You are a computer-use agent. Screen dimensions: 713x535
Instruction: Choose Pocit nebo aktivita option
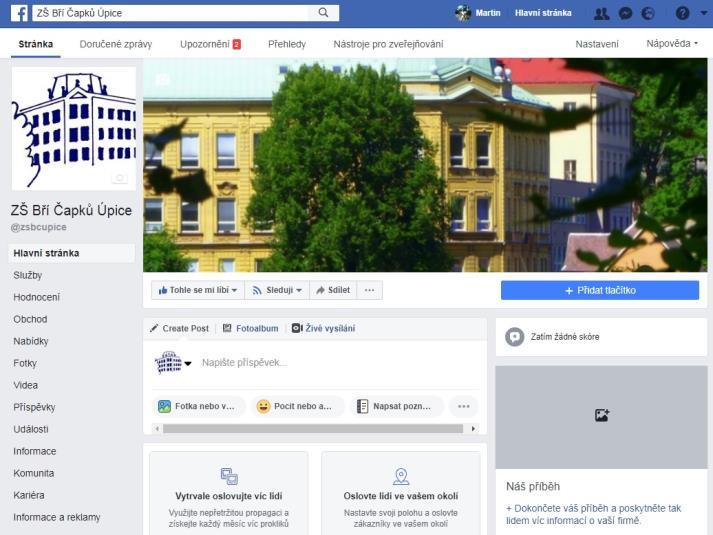point(297,406)
